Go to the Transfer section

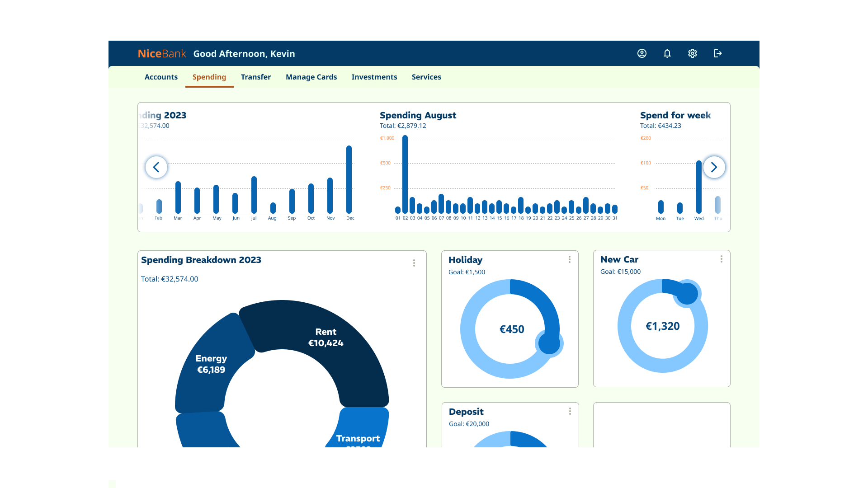pos(256,77)
